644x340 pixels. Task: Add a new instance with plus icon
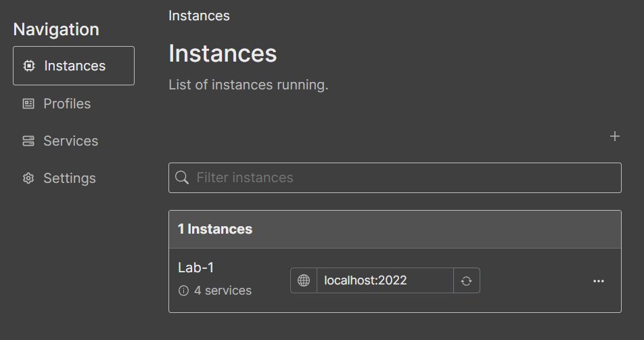click(x=614, y=136)
